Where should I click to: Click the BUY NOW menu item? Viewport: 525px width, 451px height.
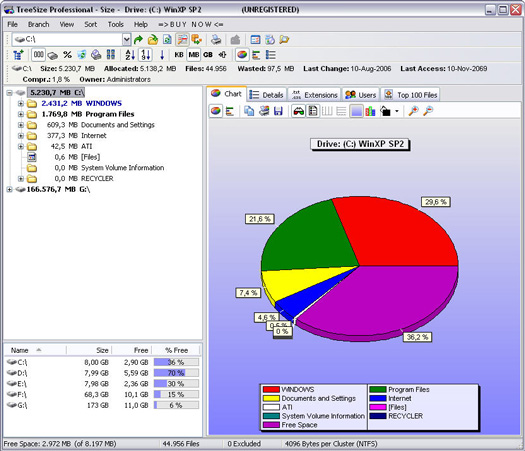tap(191, 24)
